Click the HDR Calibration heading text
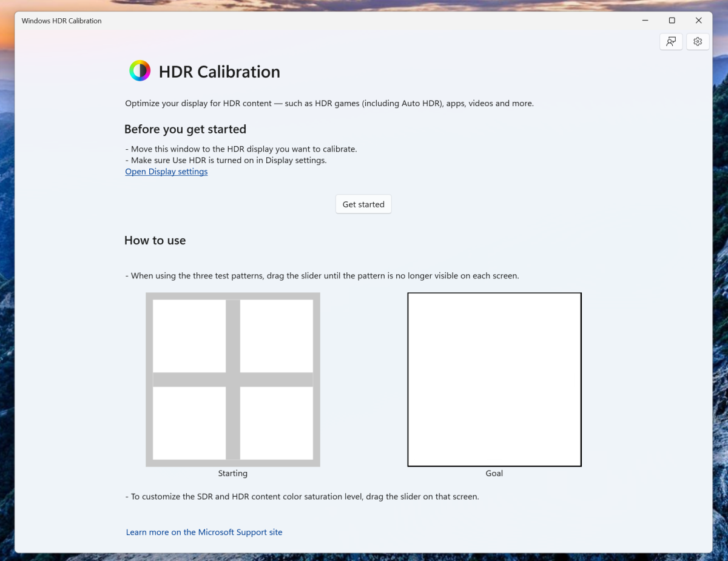728x561 pixels. pyautogui.click(x=220, y=72)
